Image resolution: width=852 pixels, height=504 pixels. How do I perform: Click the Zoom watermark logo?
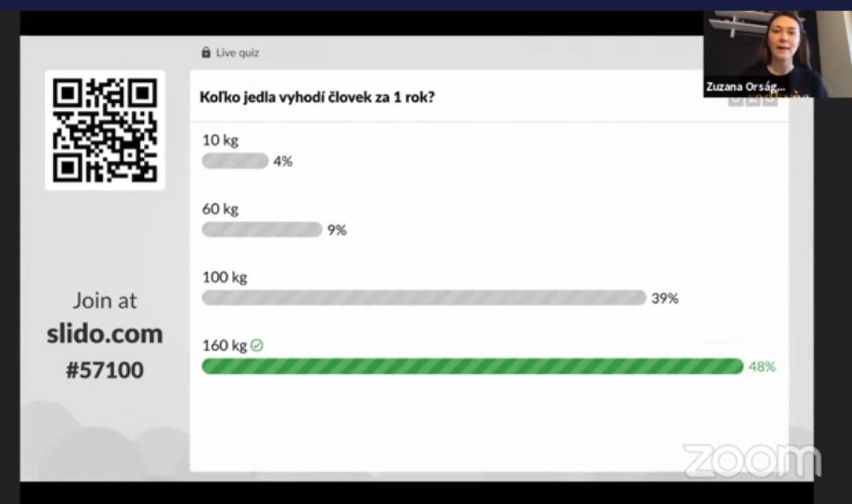click(751, 461)
